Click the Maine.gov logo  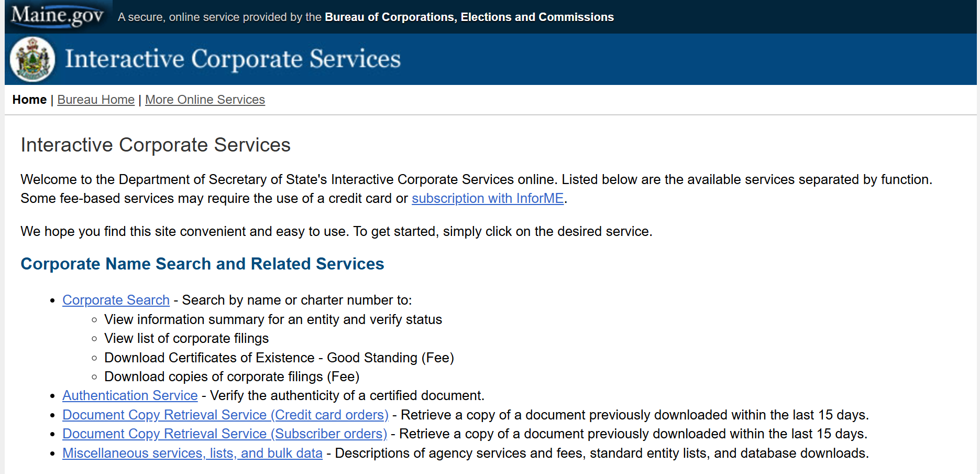(x=58, y=16)
